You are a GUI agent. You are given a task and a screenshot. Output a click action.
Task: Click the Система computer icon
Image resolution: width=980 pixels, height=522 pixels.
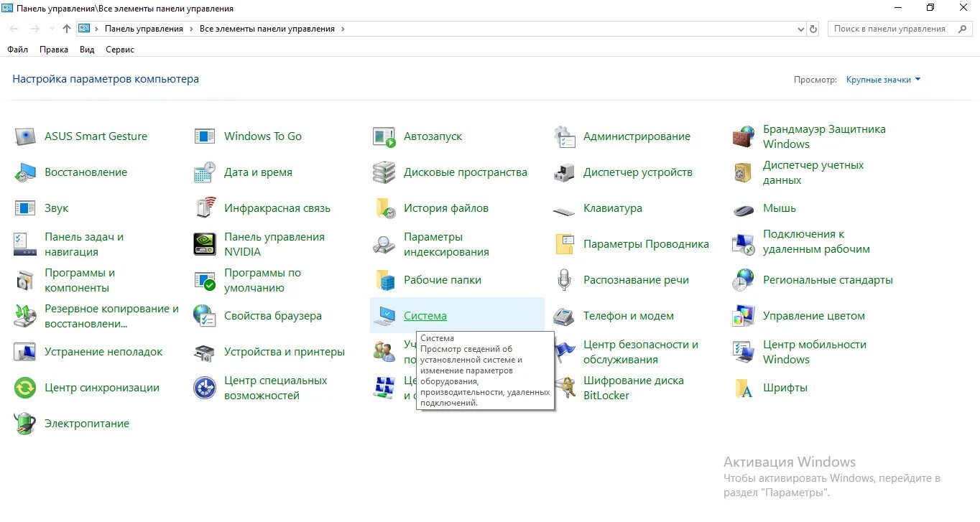pyautogui.click(x=384, y=316)
